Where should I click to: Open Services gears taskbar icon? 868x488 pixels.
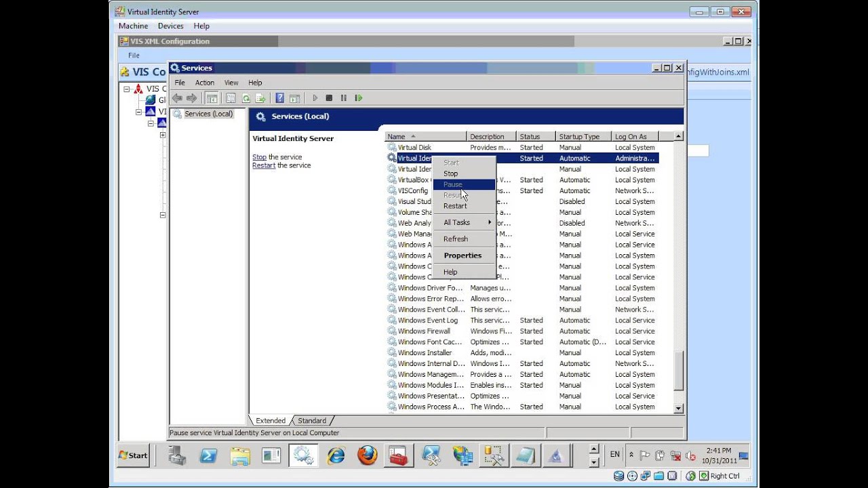tap(303, 455)
